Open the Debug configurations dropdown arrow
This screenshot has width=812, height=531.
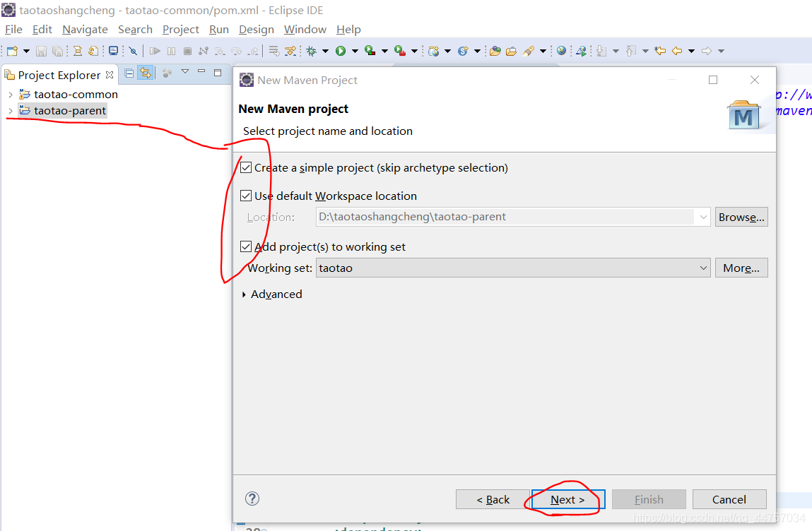tap(325, 51)
